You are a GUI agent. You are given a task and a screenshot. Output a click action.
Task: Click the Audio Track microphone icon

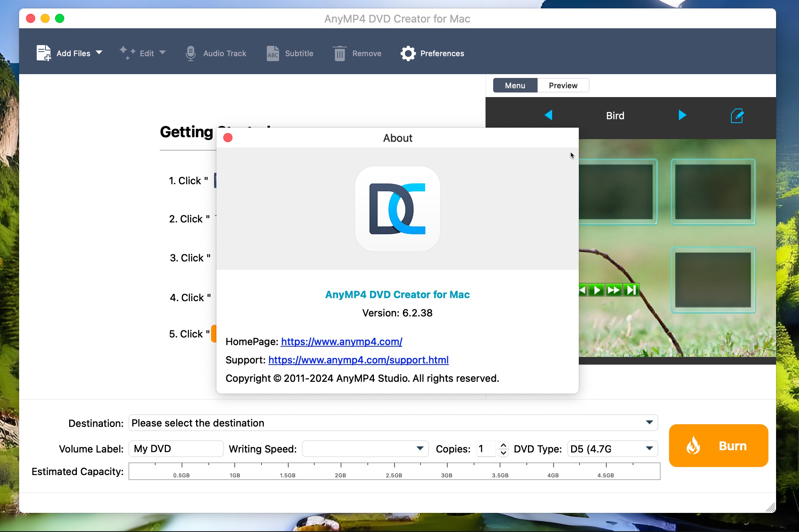pos(190,54)
